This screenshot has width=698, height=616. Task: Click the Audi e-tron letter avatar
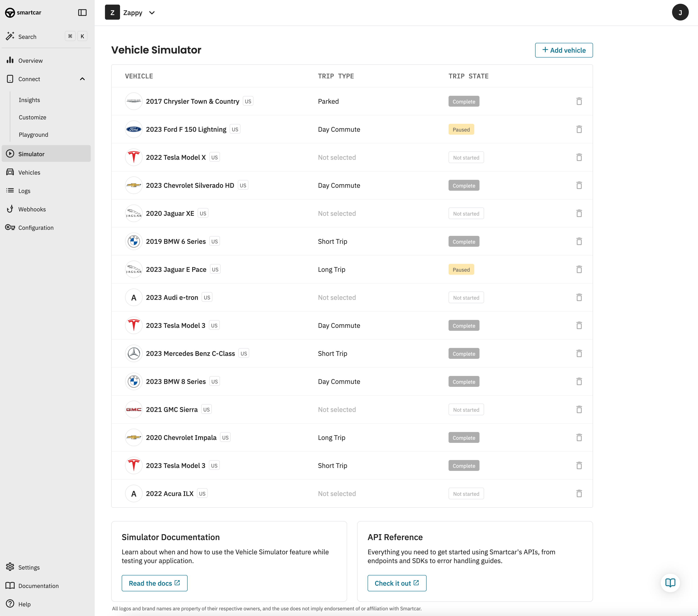[134, 297]
